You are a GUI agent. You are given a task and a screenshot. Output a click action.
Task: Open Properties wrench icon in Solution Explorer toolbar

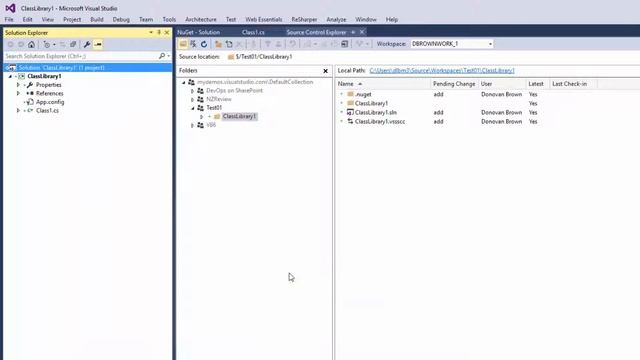point(87,44)
